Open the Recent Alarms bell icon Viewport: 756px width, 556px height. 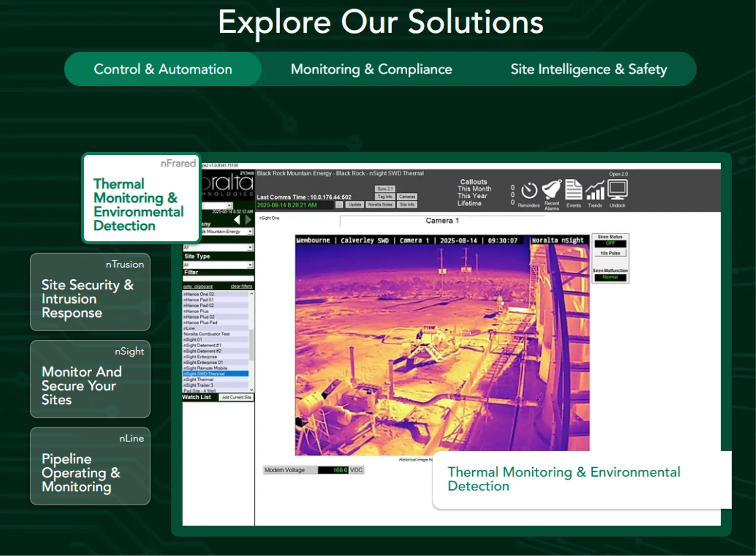[x=551, y=190]
